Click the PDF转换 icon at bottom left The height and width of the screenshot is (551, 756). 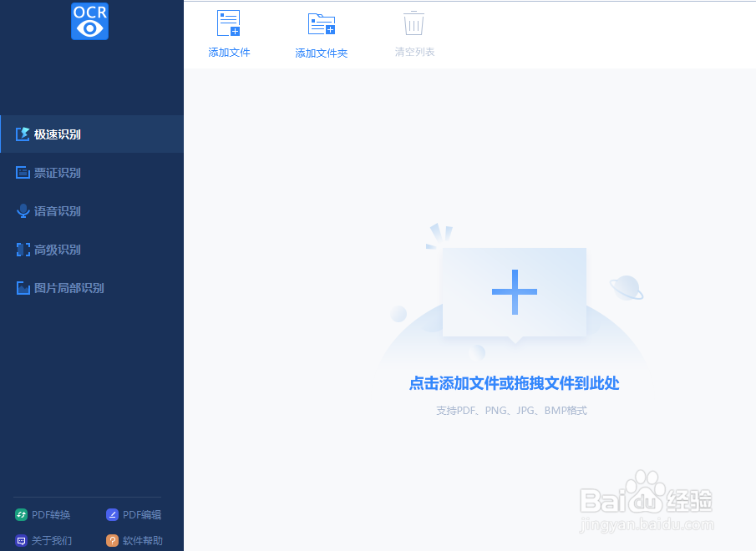pos(23,514)
